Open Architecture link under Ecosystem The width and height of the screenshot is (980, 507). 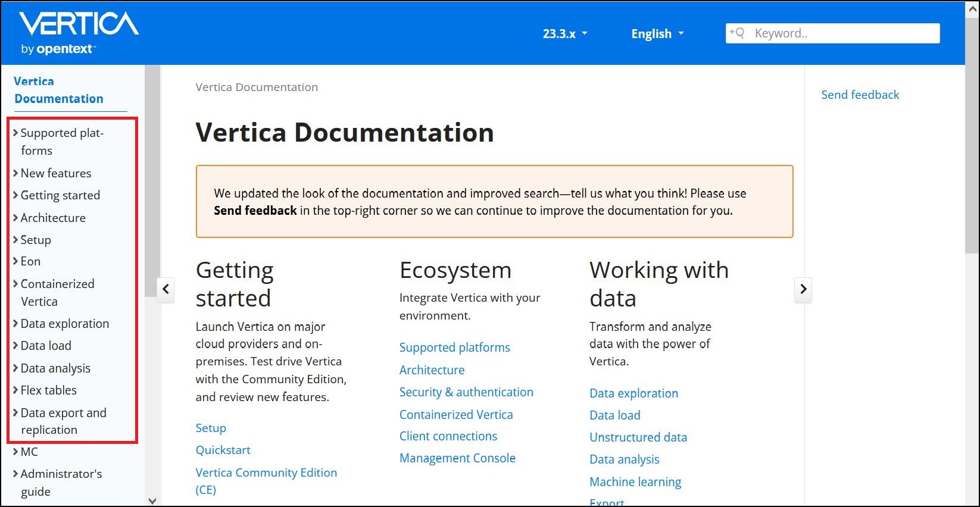click(432, 370)
